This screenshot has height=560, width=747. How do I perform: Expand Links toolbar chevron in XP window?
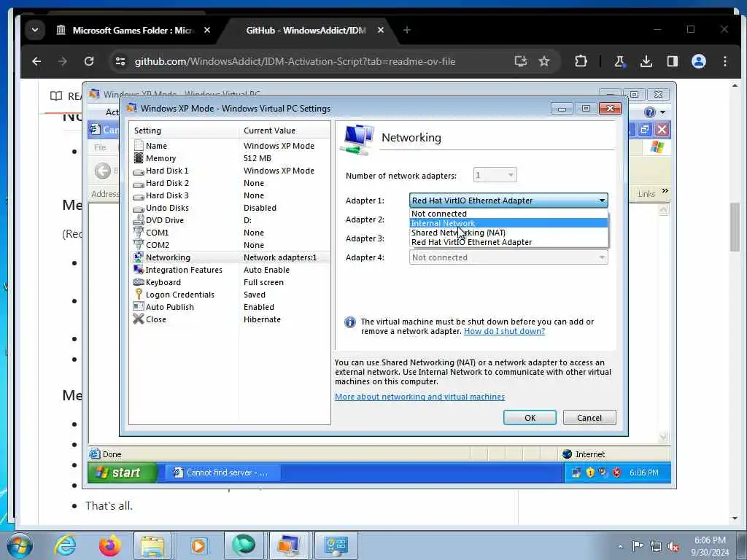point(665,191)
